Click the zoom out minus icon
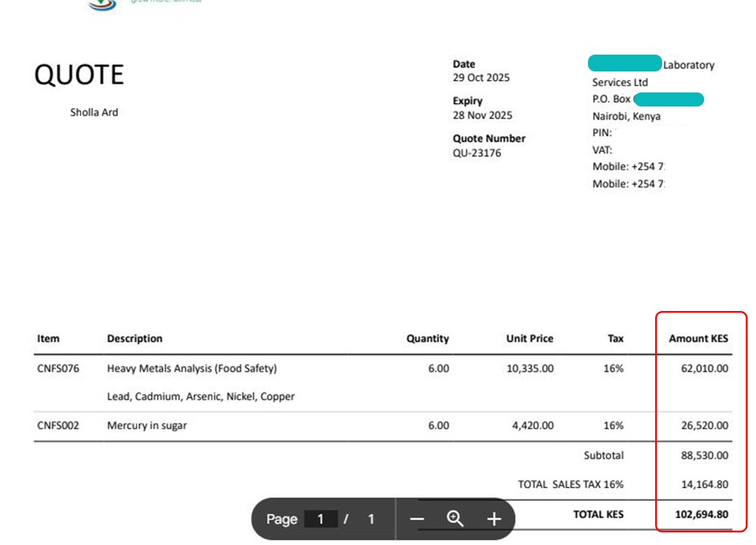Screen dimensions: 756x545 click(x=417, y=520)
